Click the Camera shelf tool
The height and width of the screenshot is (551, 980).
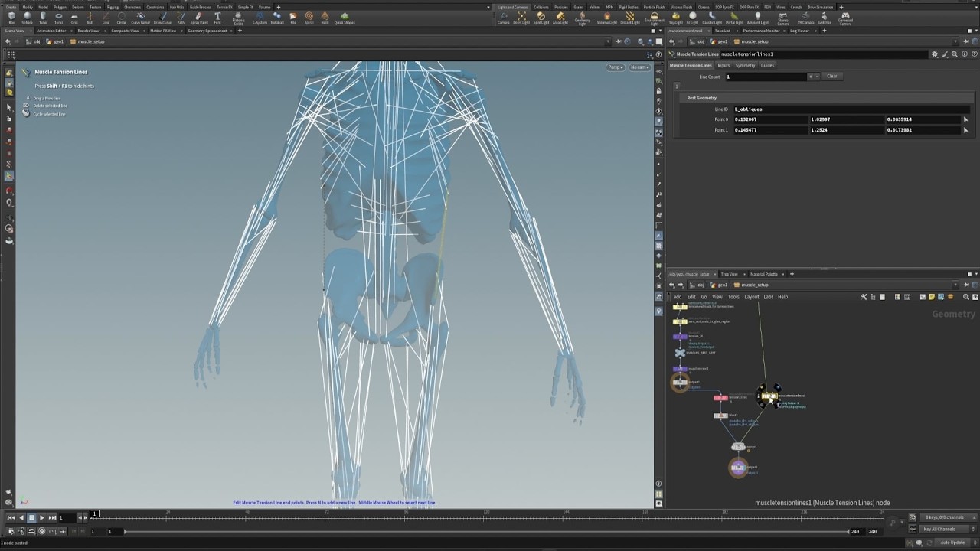[x=504, y=18]
